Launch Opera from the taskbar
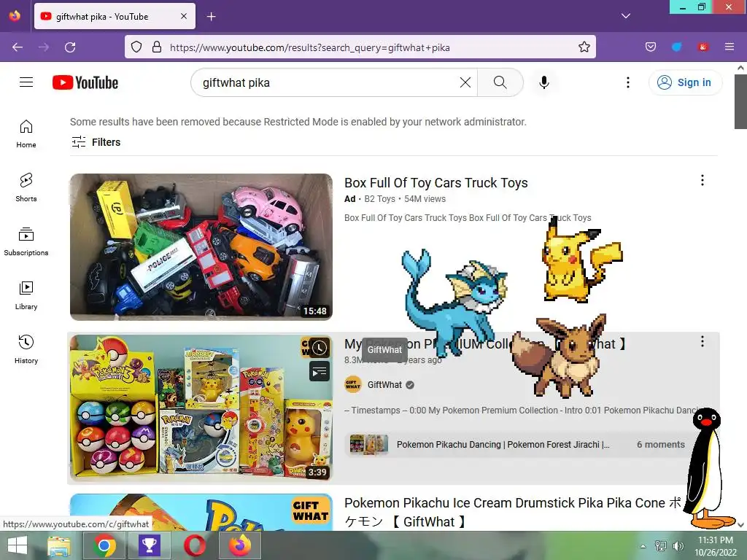Image resolution: width=747 pixels, height=560 pixels. (195, 545)
